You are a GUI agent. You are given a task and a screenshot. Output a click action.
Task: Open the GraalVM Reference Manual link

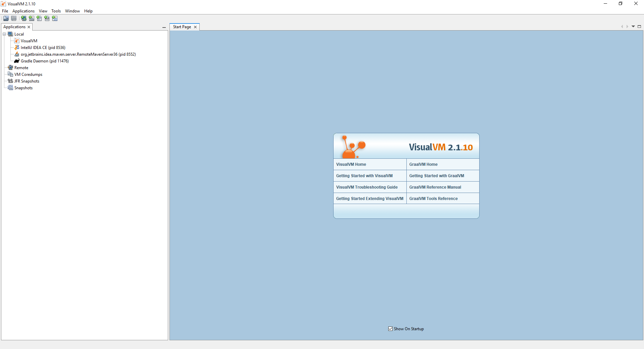point(435,187)
